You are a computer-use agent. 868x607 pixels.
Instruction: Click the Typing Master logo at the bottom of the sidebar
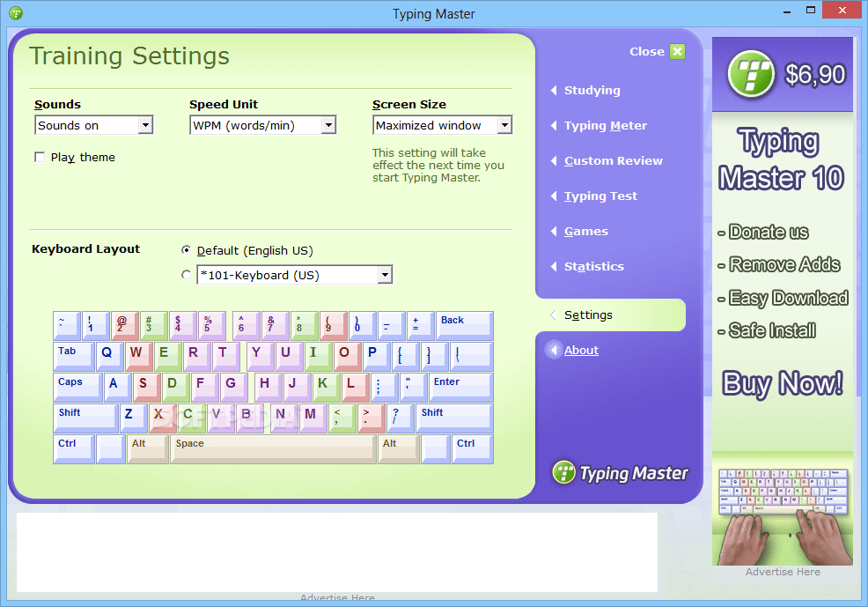620,473
